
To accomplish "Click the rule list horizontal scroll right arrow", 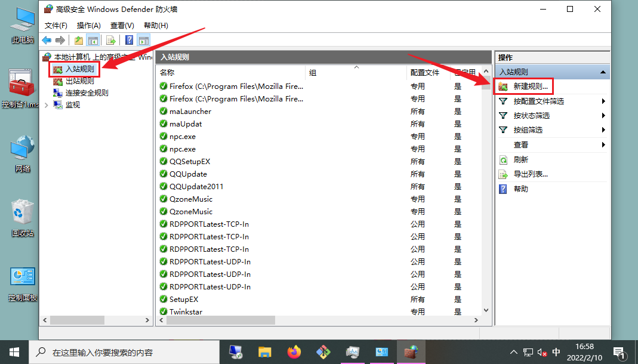I will coord(476,320).
